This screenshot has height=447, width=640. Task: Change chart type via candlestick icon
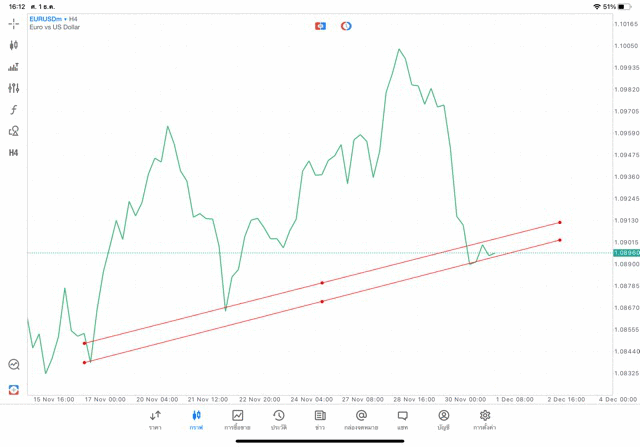(x=13, y=45)
